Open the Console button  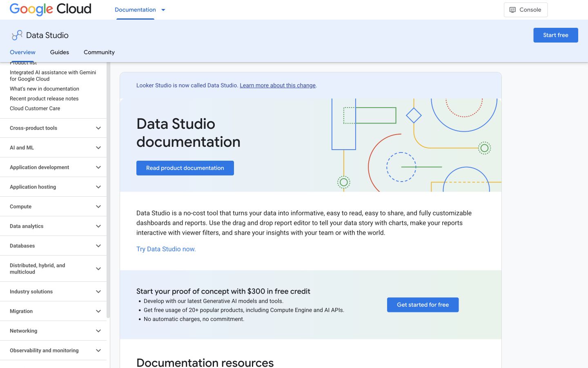coord(526,10)
